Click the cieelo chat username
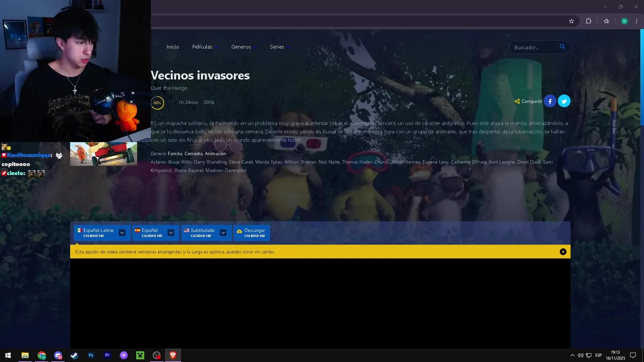Screen dimensions: 644x362 pyautogui.click(x=15, y=173)
